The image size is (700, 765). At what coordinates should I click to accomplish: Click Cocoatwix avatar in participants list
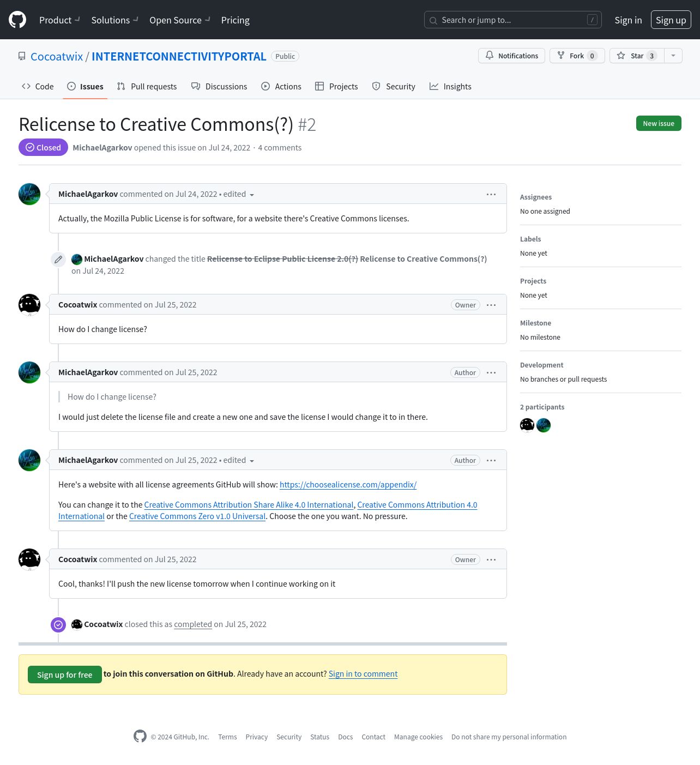527,425
